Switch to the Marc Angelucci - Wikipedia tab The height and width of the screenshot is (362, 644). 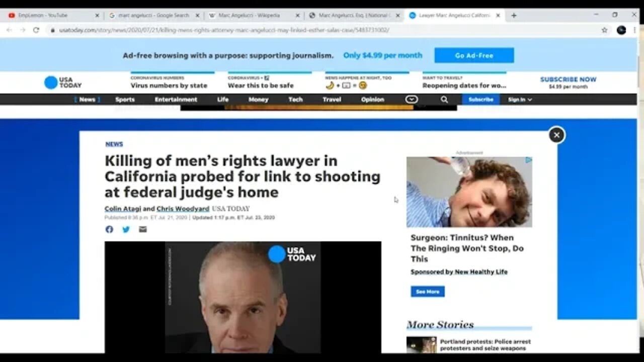click(x=253, y=16)
